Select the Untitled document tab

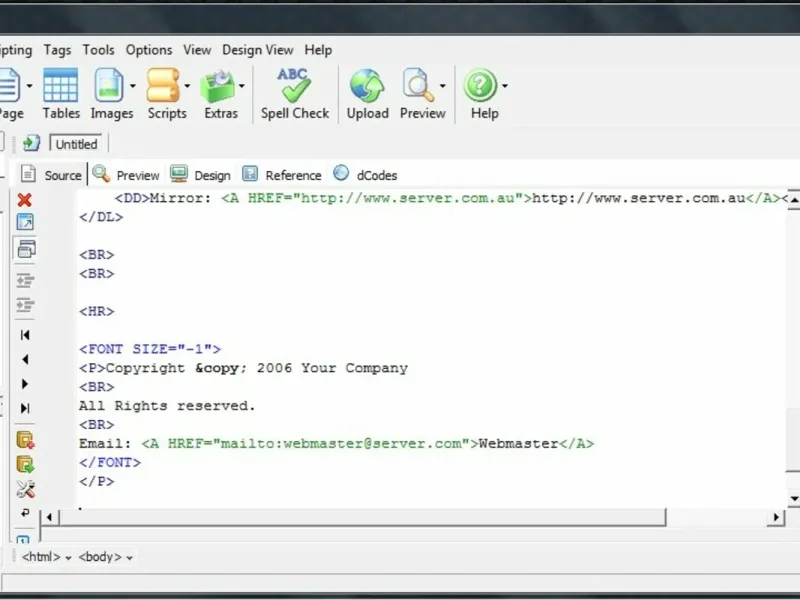click(76, 144)
